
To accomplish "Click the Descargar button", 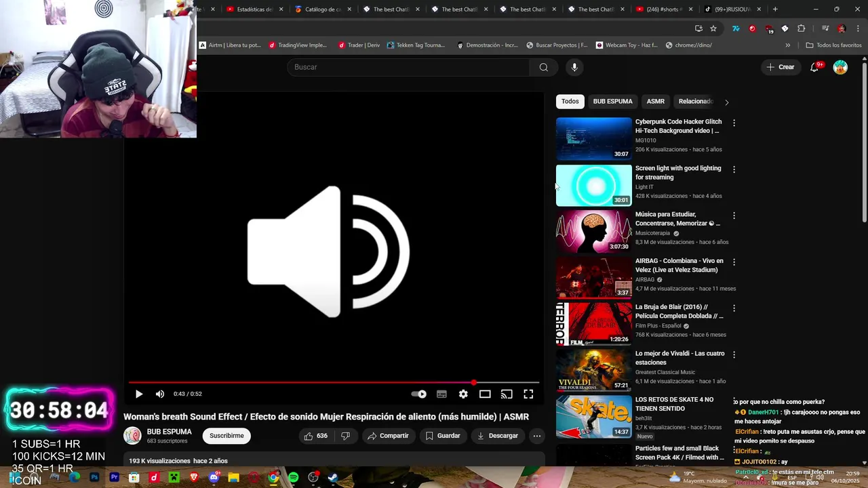I will 498,436.
